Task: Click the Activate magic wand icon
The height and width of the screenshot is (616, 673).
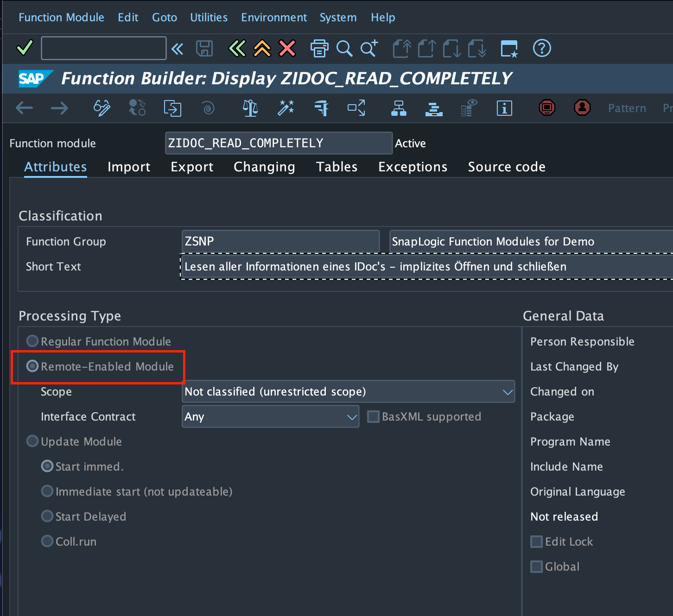Action: 286,108
